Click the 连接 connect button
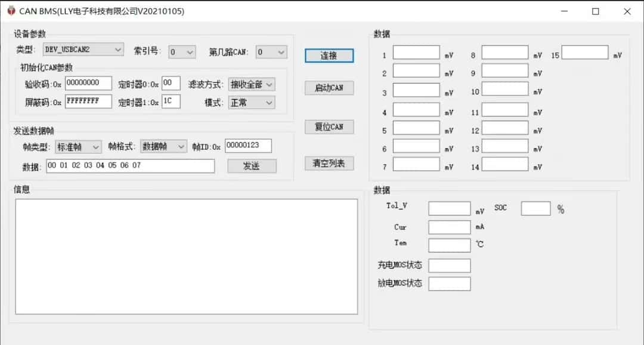This screenshot has height=345, width=644. tap(329, 56)
